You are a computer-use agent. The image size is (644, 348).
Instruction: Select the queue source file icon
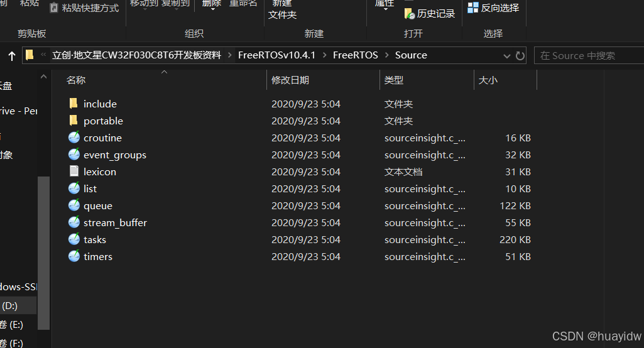coord(74,205)
